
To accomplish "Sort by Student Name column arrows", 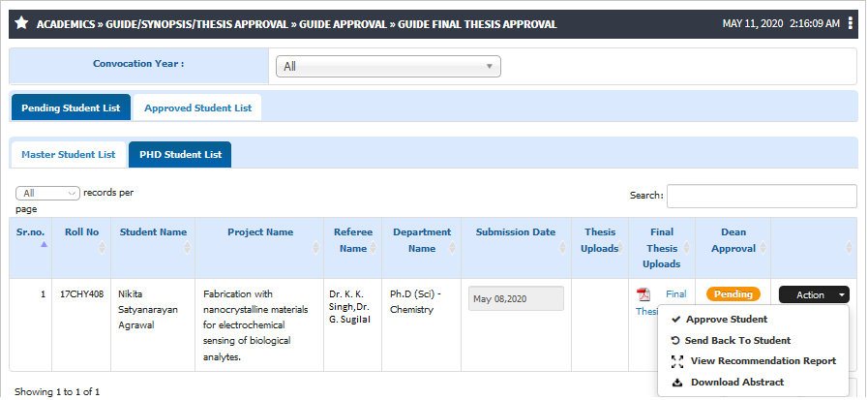I will [187, 248].
